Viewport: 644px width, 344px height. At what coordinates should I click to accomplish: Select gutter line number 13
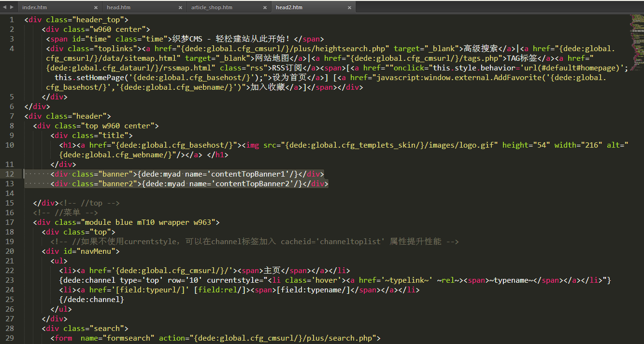point(10,184)
